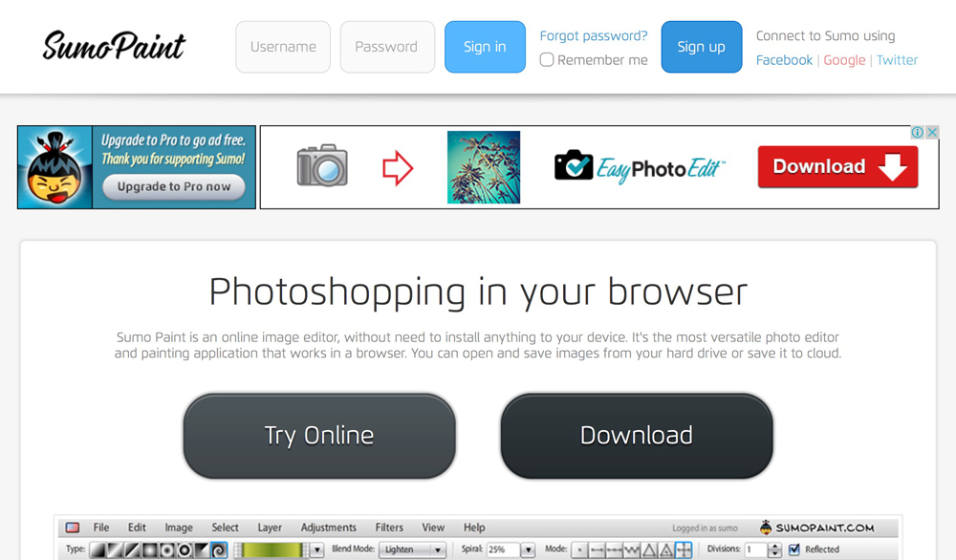The width and height of the screenshot is (956, 560).
Task: Connect using the Facebook link
Action: [x=784, y=59]
